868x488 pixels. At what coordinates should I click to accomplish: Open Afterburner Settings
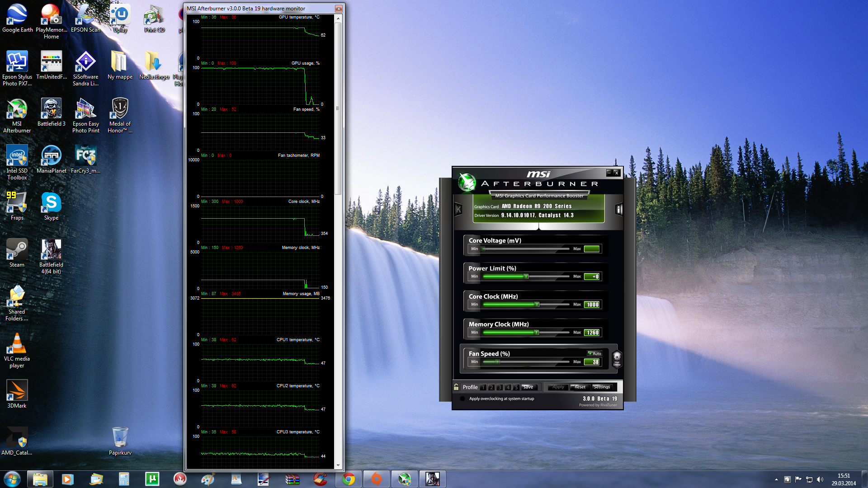pos(602,387)
